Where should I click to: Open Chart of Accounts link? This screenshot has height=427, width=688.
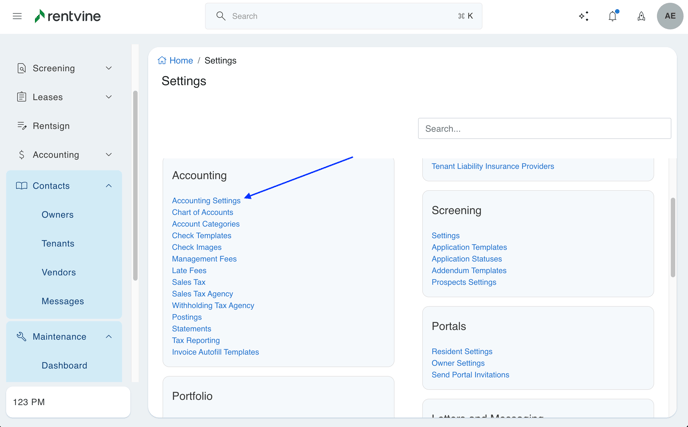click(x=202, y=212)
